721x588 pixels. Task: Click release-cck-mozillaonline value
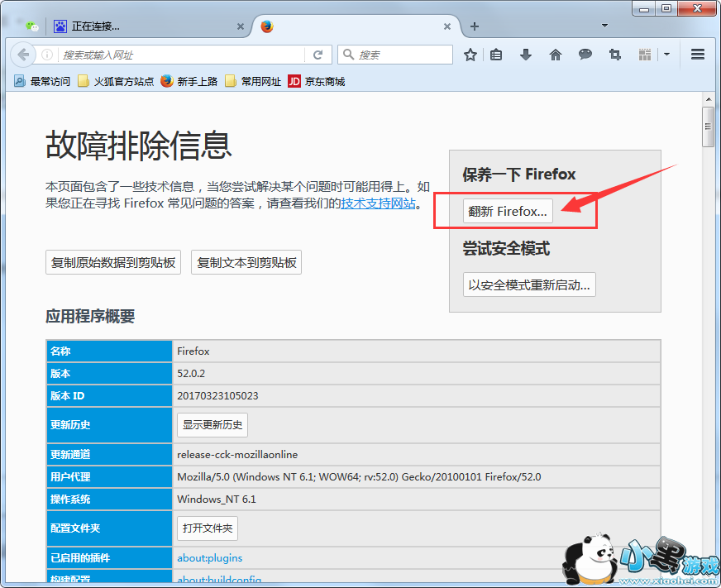[x=237, y=454]
